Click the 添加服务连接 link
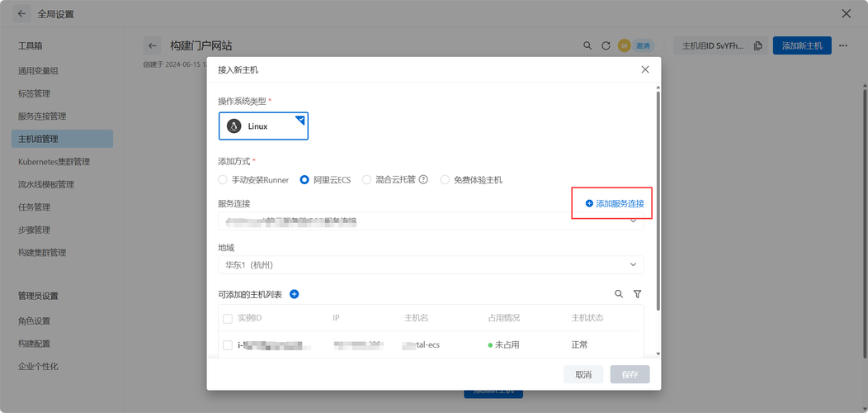 (x=615, y=203)
